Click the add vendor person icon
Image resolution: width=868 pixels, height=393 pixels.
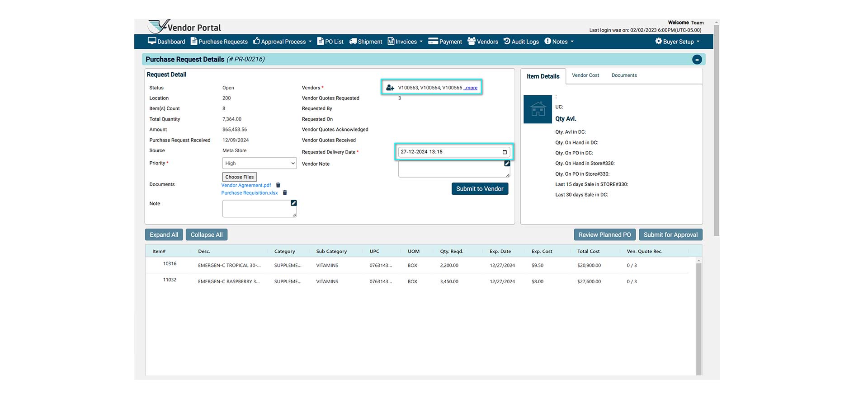390,88
